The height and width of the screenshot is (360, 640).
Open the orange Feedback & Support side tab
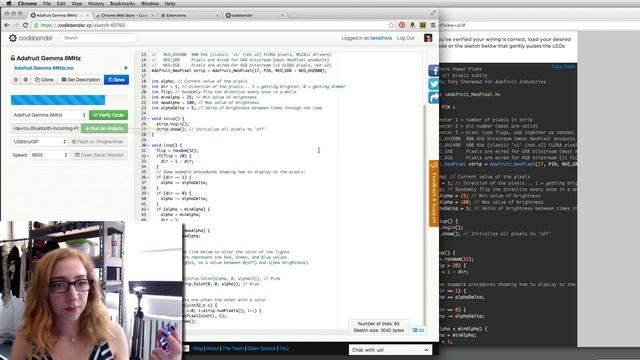tap(433, 193)
